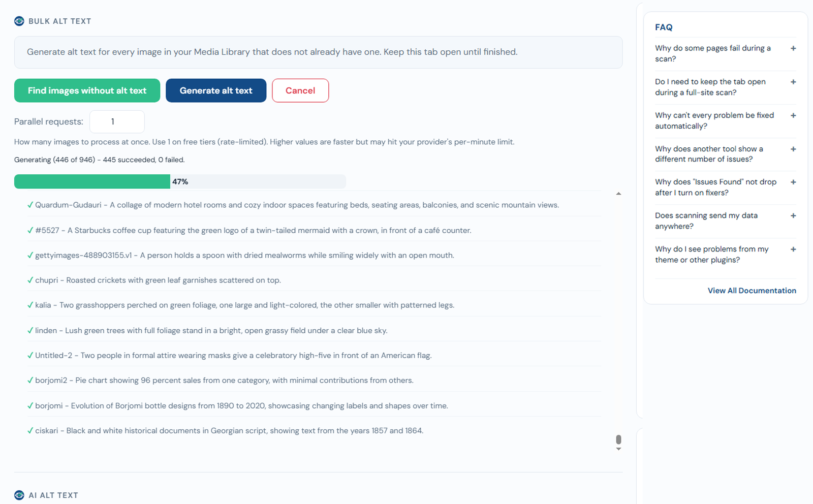813x504 pixels.
Task: Click the 'Generating (446 of 946)' status text
Action: (100, 160)
